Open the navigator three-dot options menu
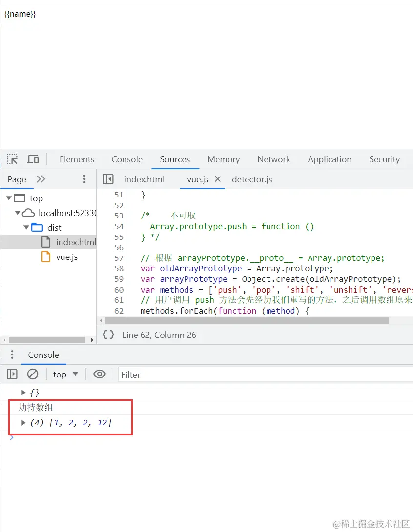 pyautogui.click(x=84, y=179)
